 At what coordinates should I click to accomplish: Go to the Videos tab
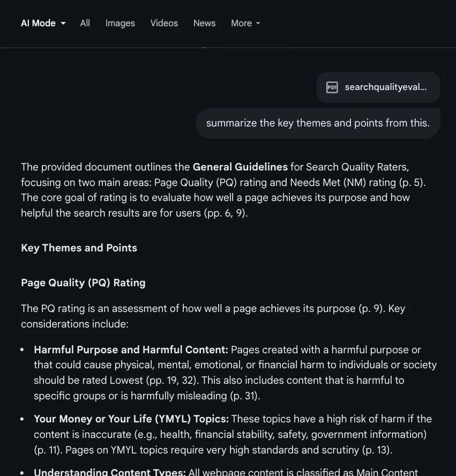[x=164, y=23]
